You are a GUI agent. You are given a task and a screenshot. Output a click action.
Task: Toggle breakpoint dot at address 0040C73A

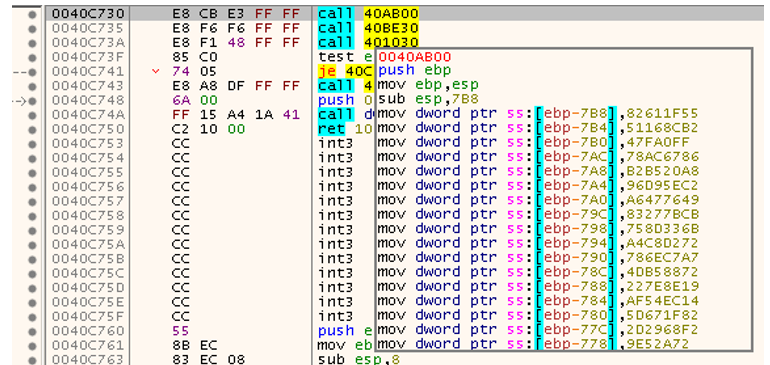tap(32, 43)
